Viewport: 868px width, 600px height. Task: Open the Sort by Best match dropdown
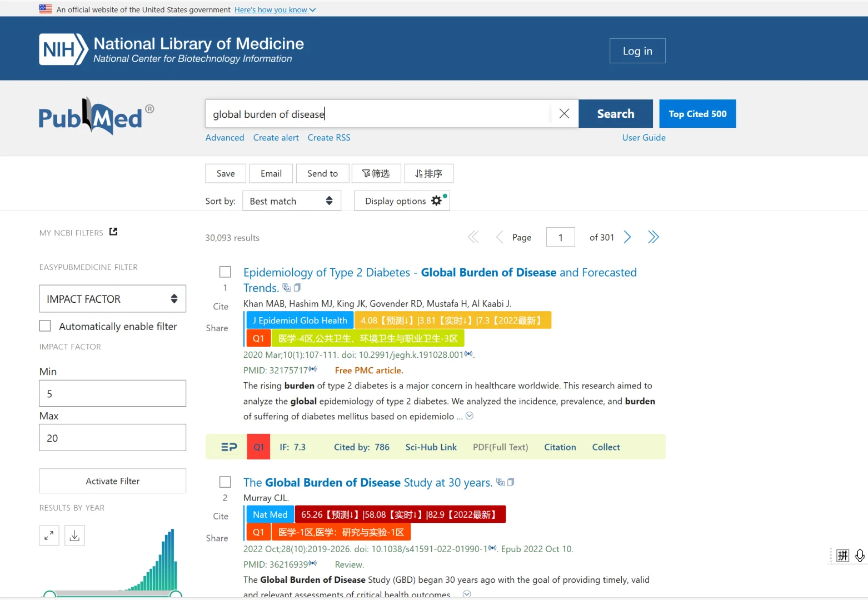click(292, 201)
